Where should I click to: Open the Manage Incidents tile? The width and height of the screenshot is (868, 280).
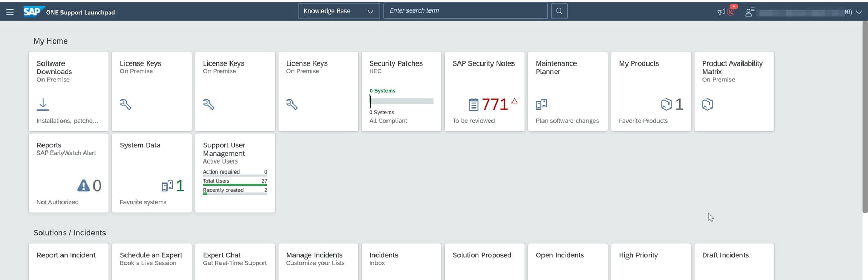click(318, 262)
